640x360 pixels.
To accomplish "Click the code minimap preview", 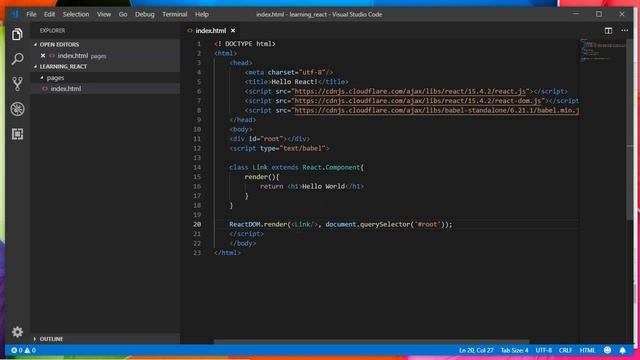I will click(x=603, y=50).
